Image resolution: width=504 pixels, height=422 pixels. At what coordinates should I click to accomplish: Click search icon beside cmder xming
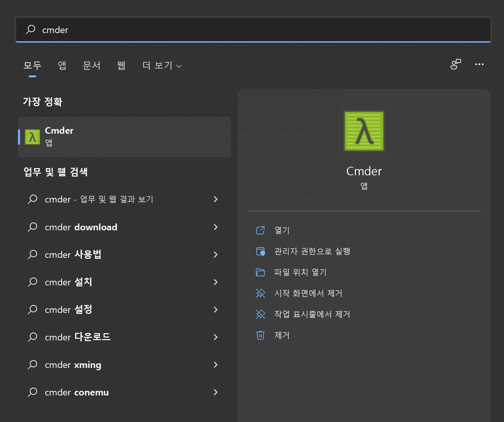[x=32, y=365]
